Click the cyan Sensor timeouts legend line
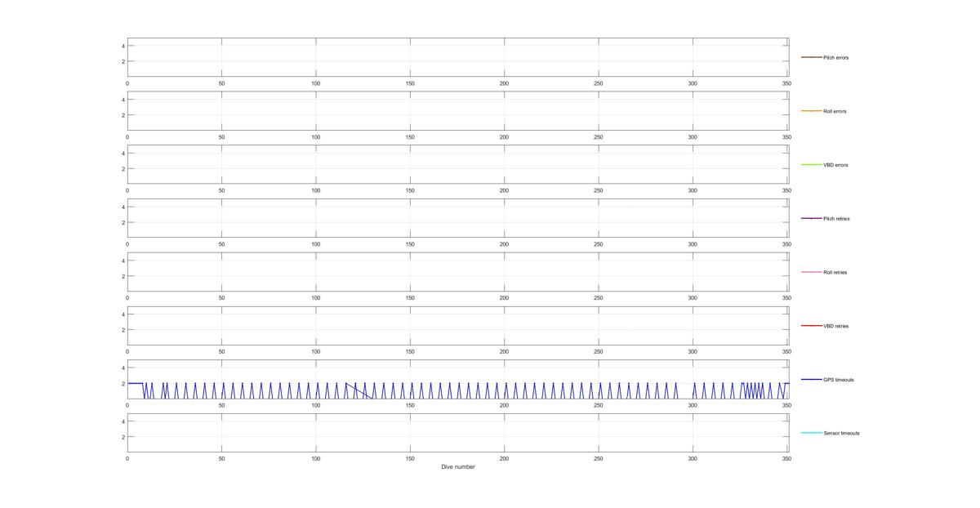This screenshot has height=508, width=980. [x=811, y=433]
